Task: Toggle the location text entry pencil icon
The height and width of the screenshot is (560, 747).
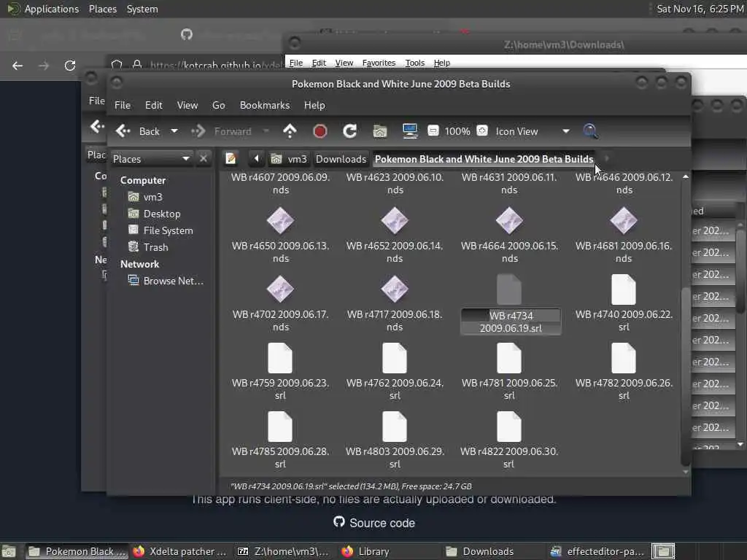Action: click(x=231, y=158)
